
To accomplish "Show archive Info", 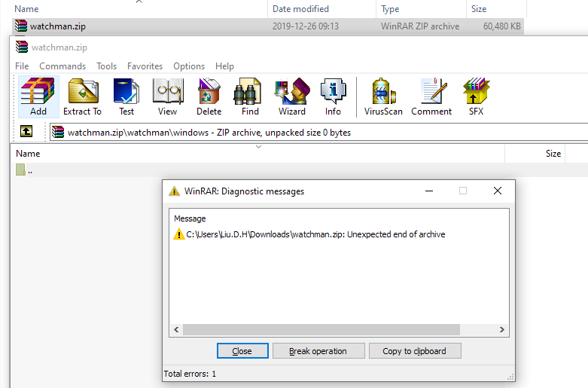I will [x=333, y=97].
